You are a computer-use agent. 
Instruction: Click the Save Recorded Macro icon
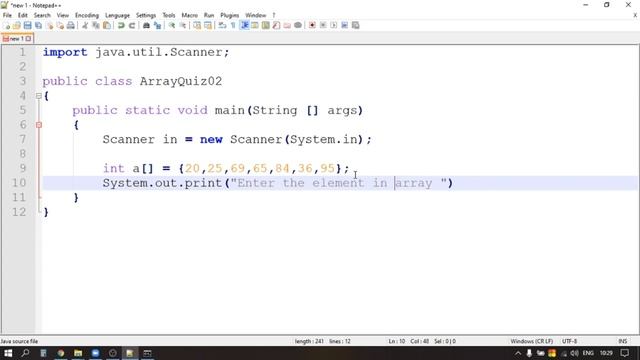pos(356,25)
